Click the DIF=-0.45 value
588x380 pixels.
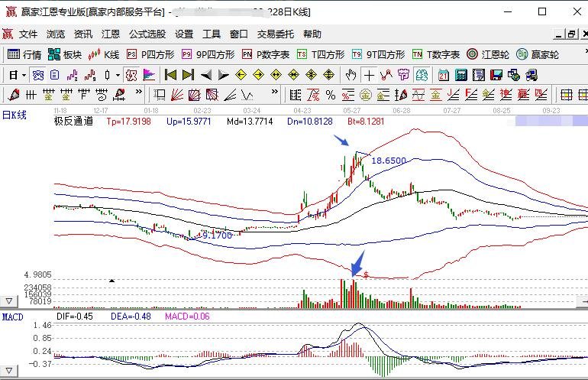75,317
